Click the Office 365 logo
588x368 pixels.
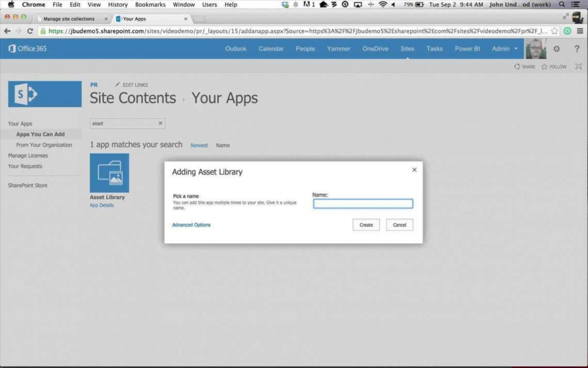click(x=28, y=49)
